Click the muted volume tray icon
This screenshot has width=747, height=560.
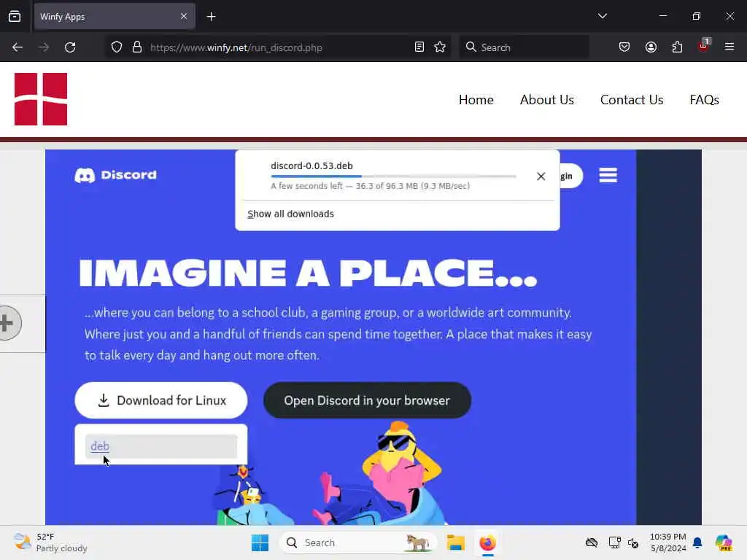click(x=633, y=542)
